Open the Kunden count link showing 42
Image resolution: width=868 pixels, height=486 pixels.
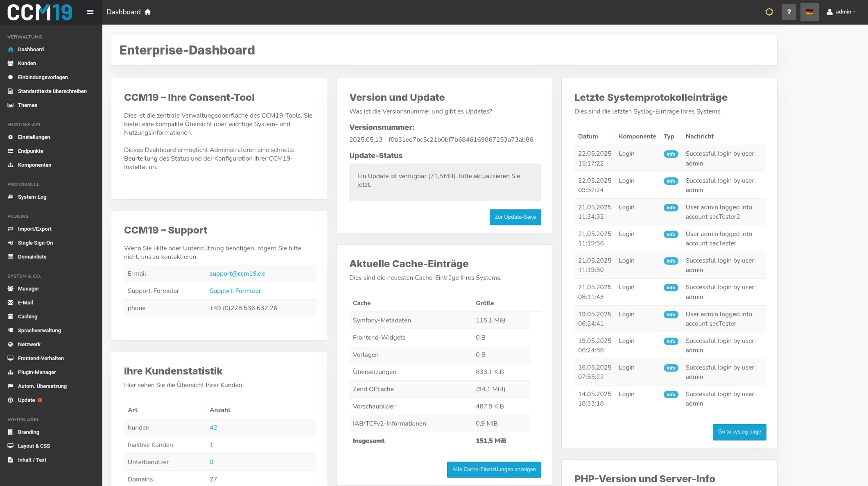[213, 427]
